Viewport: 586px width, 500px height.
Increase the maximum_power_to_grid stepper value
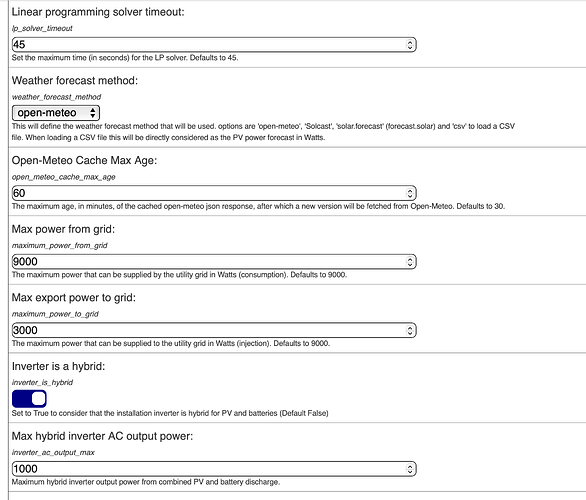click(x=410, y=327)
